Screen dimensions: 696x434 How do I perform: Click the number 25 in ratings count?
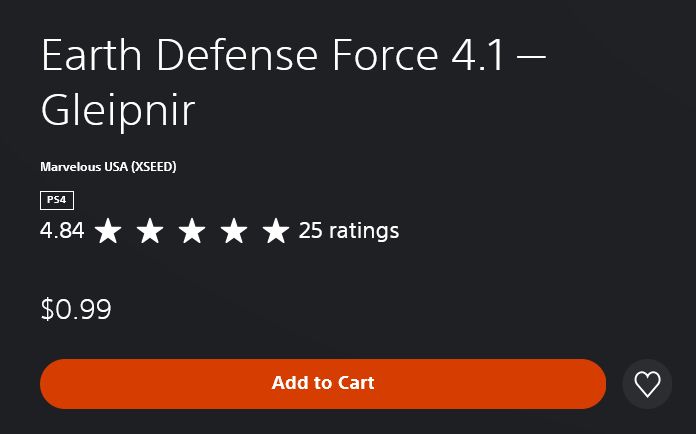(311, 231)
